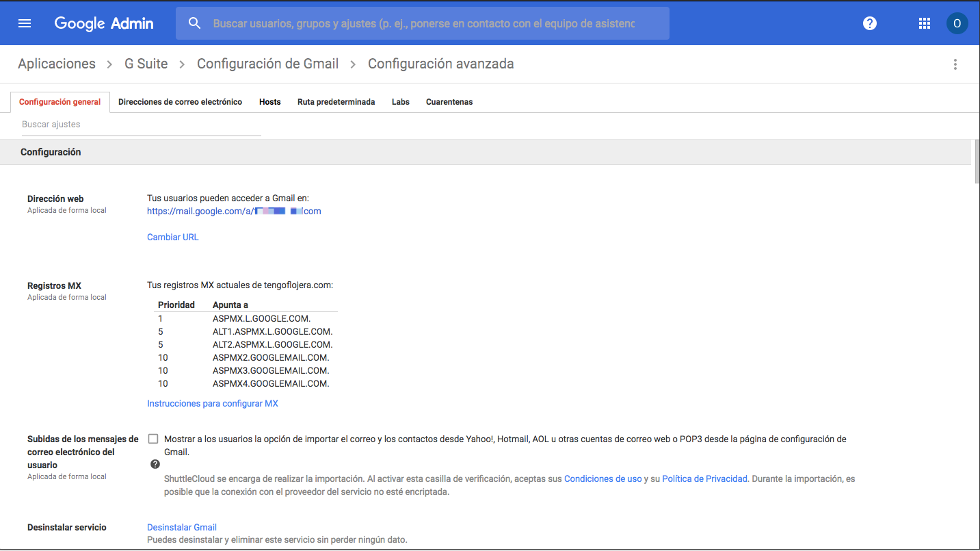The width and height of the screenshot is (980, 551).
Task: Select ALT2.ASPMX.L.GOOGLE.COM. record text
Action: coord(273,345)
